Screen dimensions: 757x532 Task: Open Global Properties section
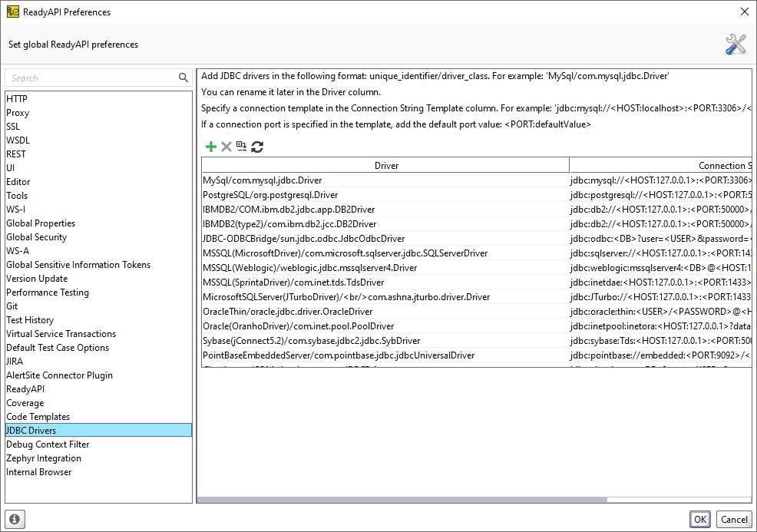pyautogui.click(x=98, y=223)
